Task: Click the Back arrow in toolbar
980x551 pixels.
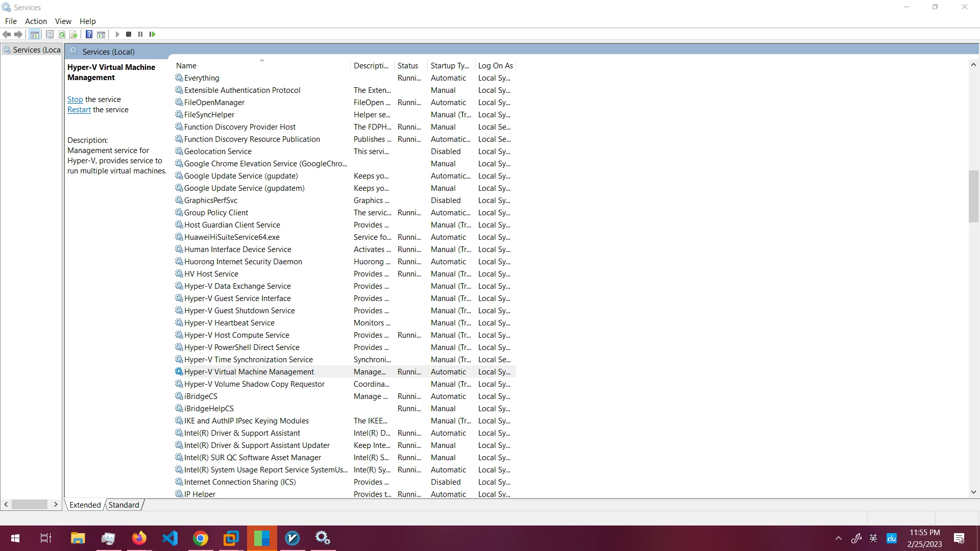Action: click(x=7, y=34)
